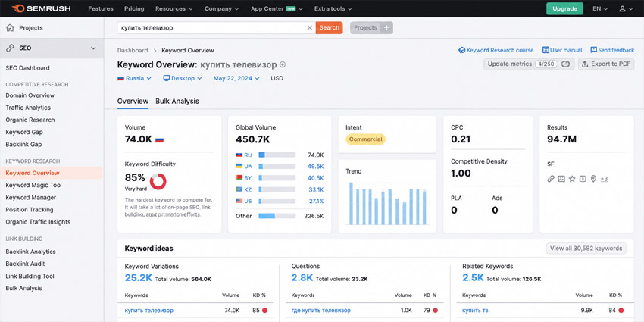This screenshot has width=644, height=322.
Task: Open the Russia country dropdown
Action: 134,78
